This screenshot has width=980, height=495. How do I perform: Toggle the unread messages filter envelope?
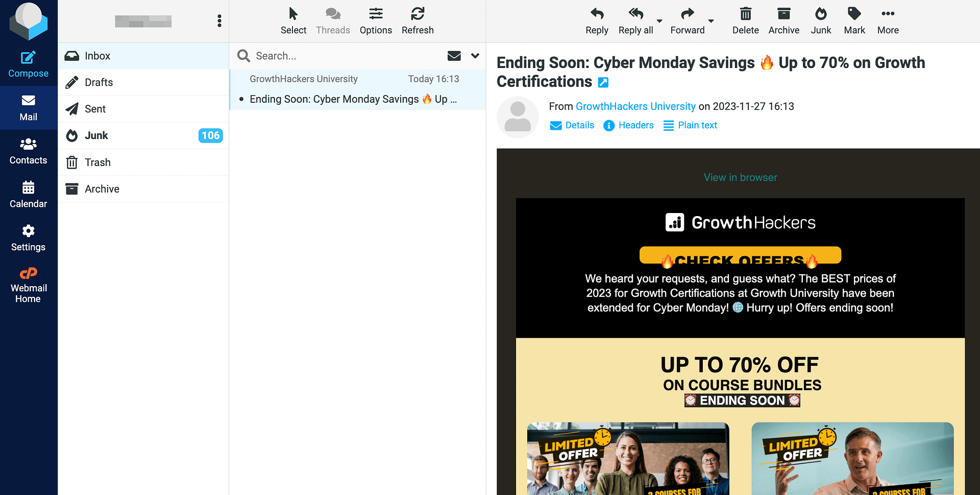tap(454, 56)
